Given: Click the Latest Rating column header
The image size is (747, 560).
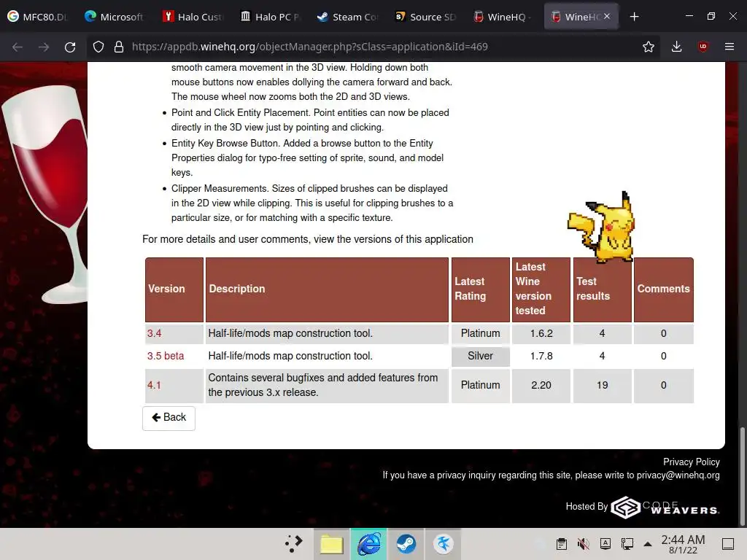Looking at the screenshot, I should point(480,289).
